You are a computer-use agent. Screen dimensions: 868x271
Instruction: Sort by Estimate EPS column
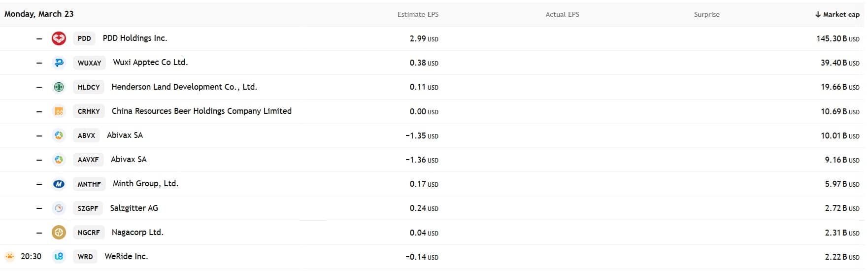(x=418, y=14)
